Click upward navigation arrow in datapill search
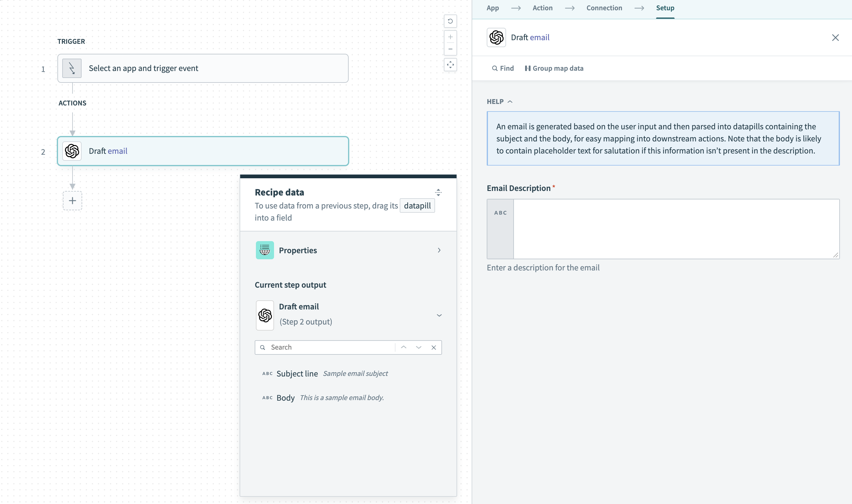 coord(403,347)
